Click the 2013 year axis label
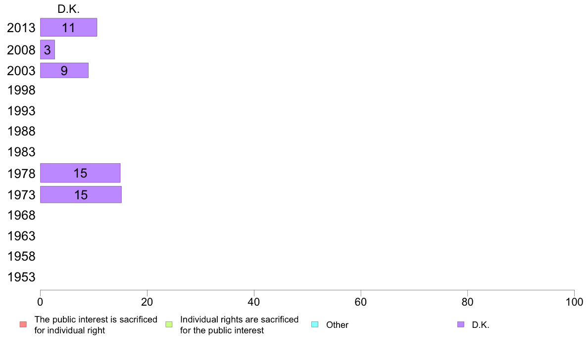Image resolution: width=588 pixels, height=364 pixels. point(21,28)
